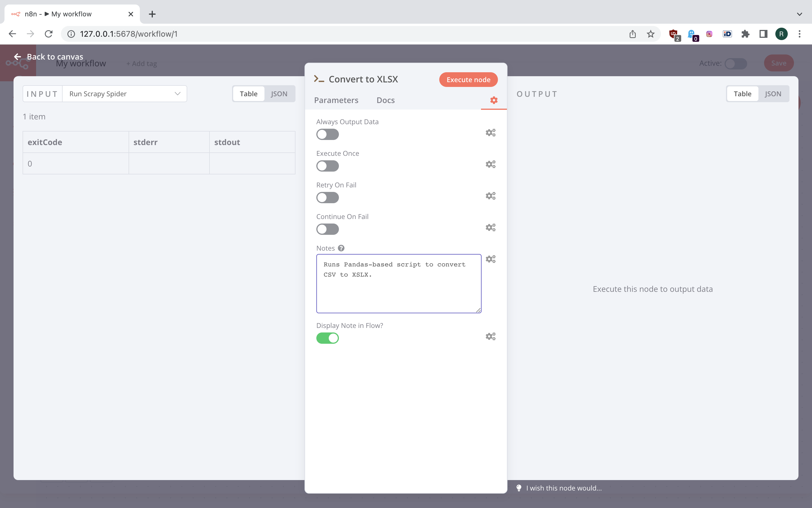The height and width of the screenshot is (508, 812).
Task: Click the browser address bar URL
Action: (x=129, y=34)
